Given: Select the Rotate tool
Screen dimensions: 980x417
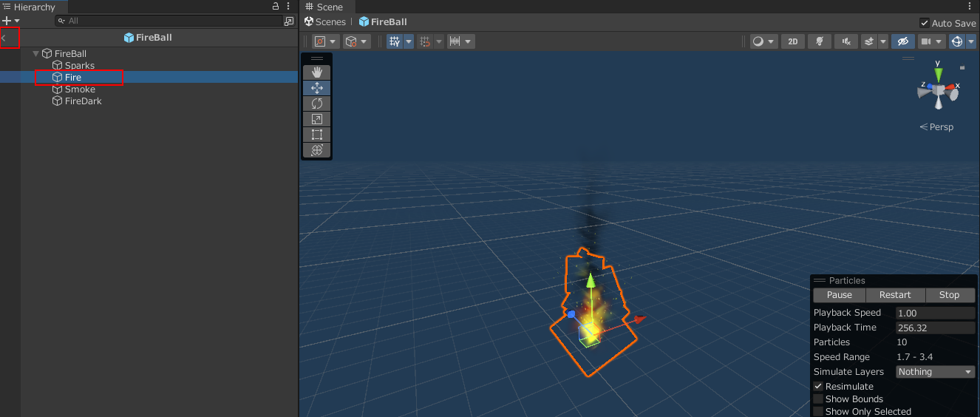Looking at the screenshot, I should pos(317,104).
